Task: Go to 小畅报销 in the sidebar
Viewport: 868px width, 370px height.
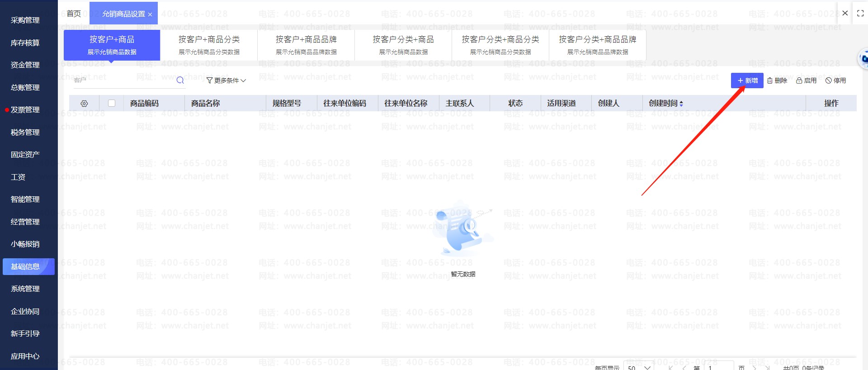Action: pyautogui.click(x=25, y=244)
